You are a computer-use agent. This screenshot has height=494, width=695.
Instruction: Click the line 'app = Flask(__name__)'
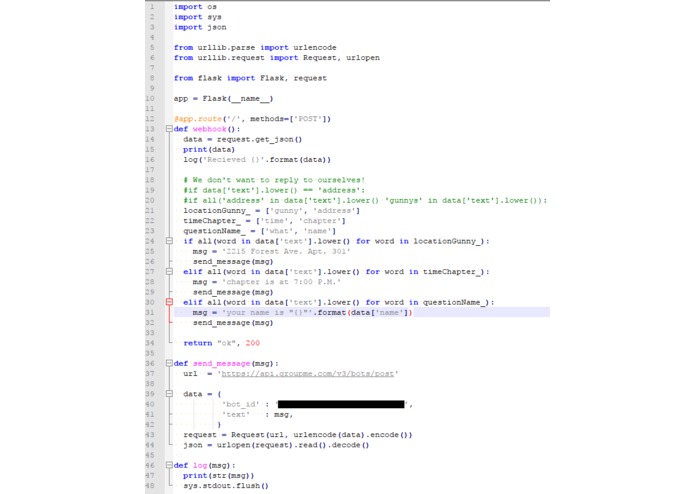pos(223,99)
